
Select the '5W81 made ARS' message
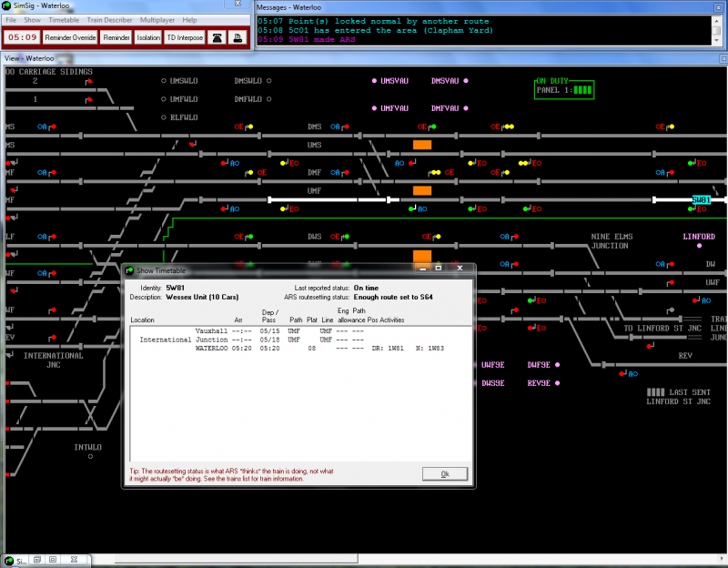(x=307, y=39)
